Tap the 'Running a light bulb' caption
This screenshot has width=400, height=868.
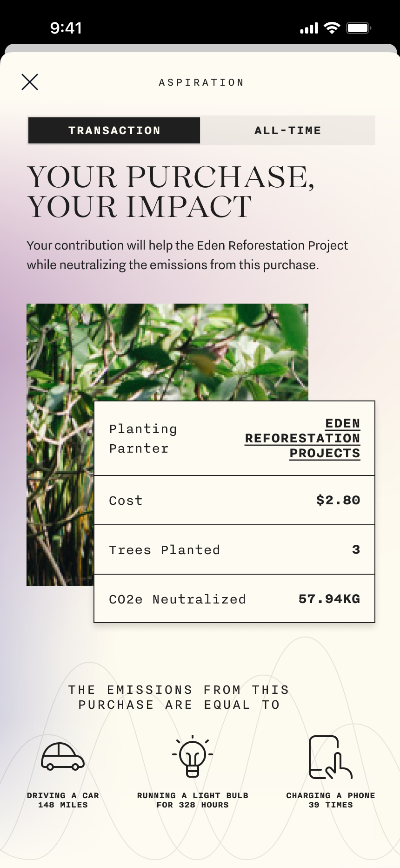193,800
